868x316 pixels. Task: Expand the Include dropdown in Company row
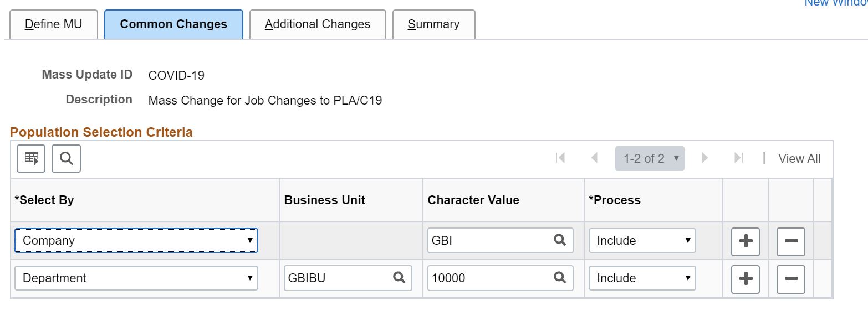[x=642, y=241]
